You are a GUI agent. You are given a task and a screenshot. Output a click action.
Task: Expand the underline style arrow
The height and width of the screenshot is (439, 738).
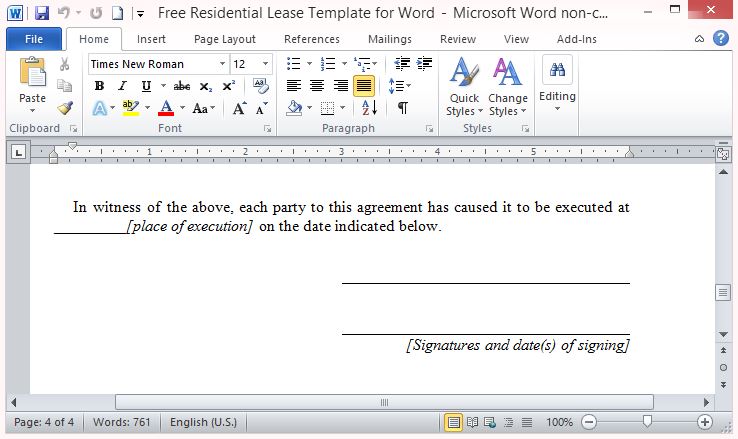(x=163, y=86)
